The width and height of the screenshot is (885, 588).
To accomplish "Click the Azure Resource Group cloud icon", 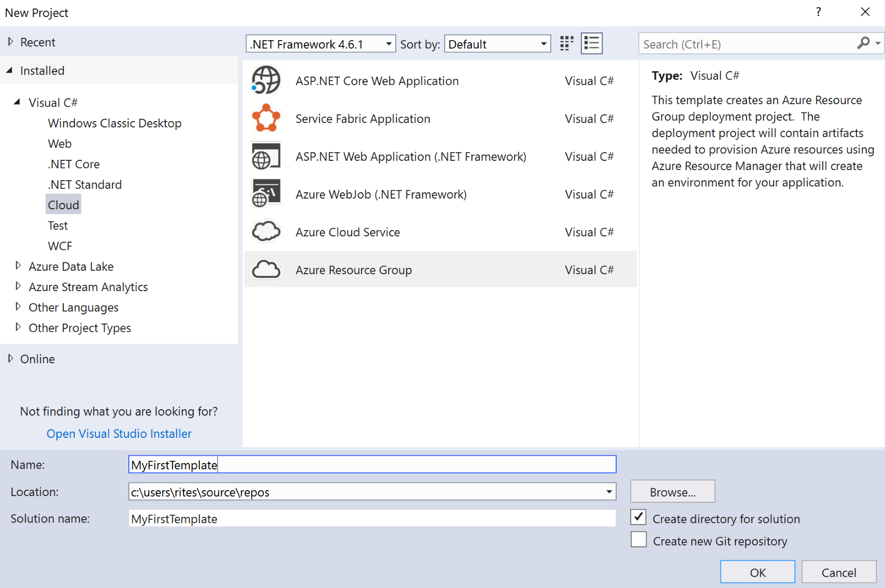I will (266, 269).
